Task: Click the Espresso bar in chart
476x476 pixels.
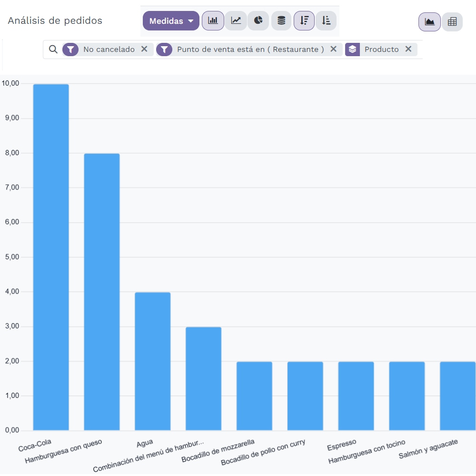Action: (356, 396)
